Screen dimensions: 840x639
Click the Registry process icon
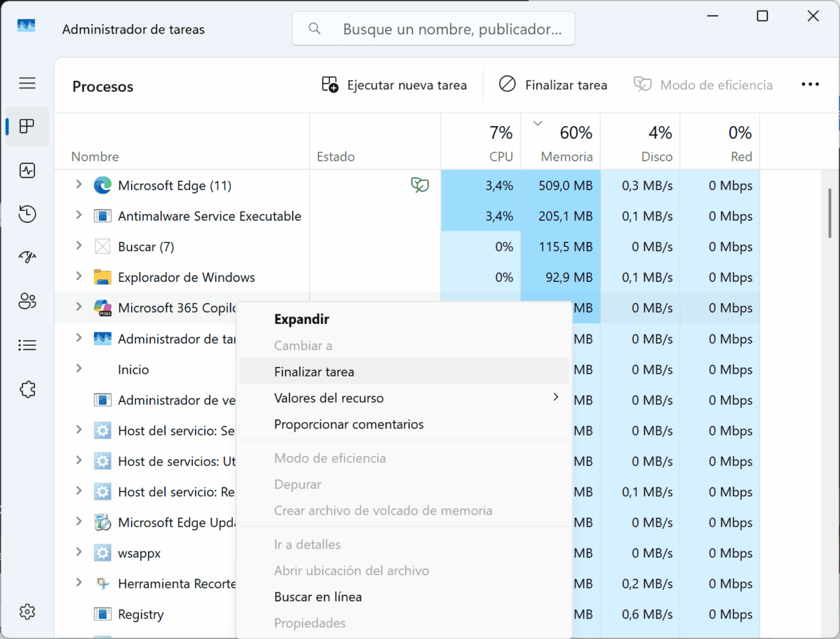click(103, 614)
